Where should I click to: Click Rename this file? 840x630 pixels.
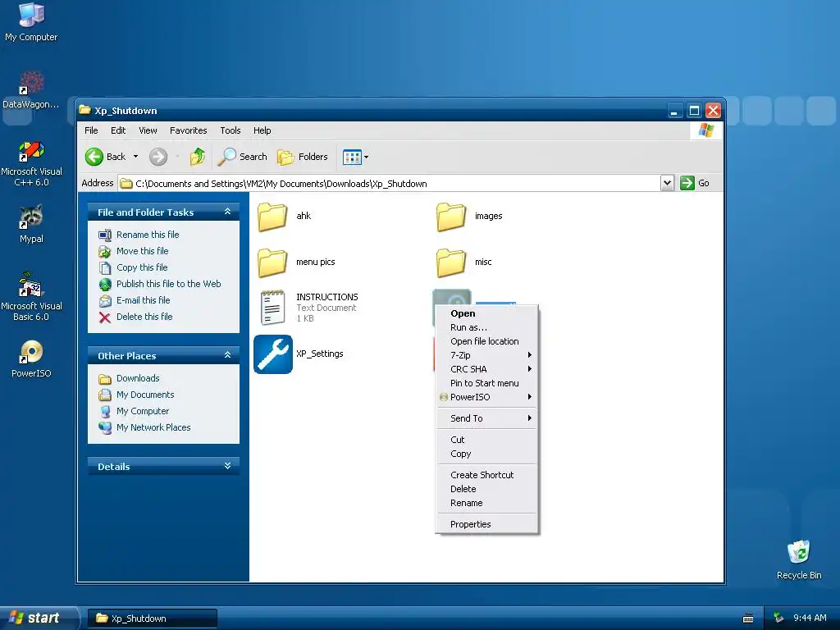click(148, 235)
